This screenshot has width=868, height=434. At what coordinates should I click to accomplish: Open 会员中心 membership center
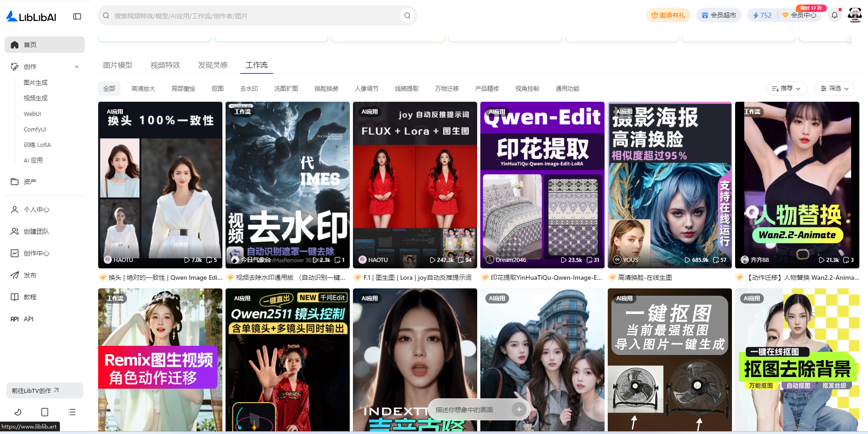pyautogui.click(x=800, y=15)
